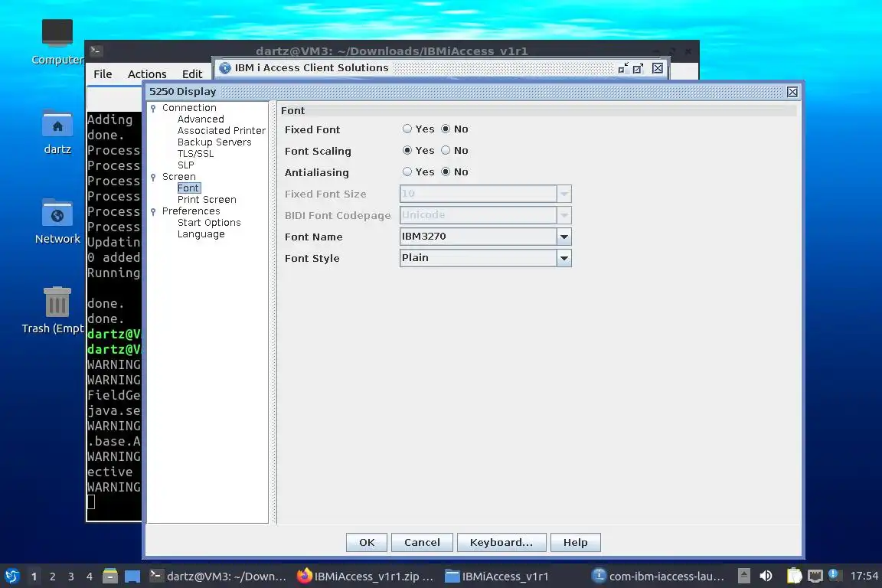Set Font Scaling to No

[446, 150]
